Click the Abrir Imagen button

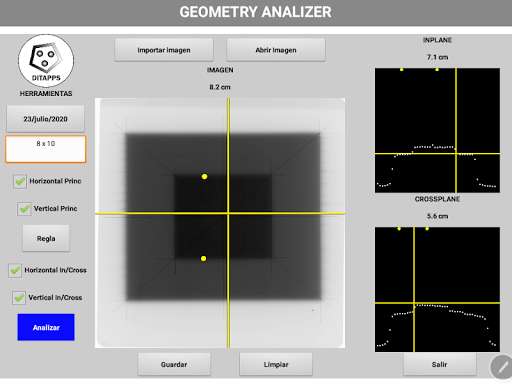(x=276, y=50)
